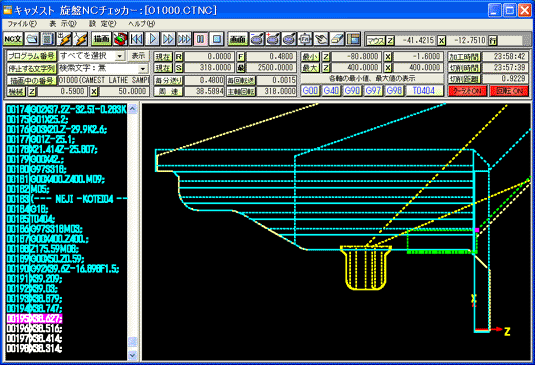Click the 主軸回転 spindle rotation label
Viewport: 535px width, 365px height.
pos(241,91)
